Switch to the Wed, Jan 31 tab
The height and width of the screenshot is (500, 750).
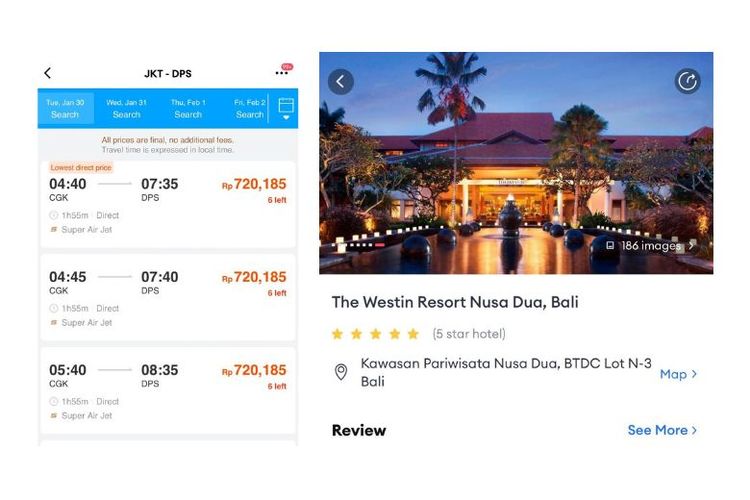(126, 108)
